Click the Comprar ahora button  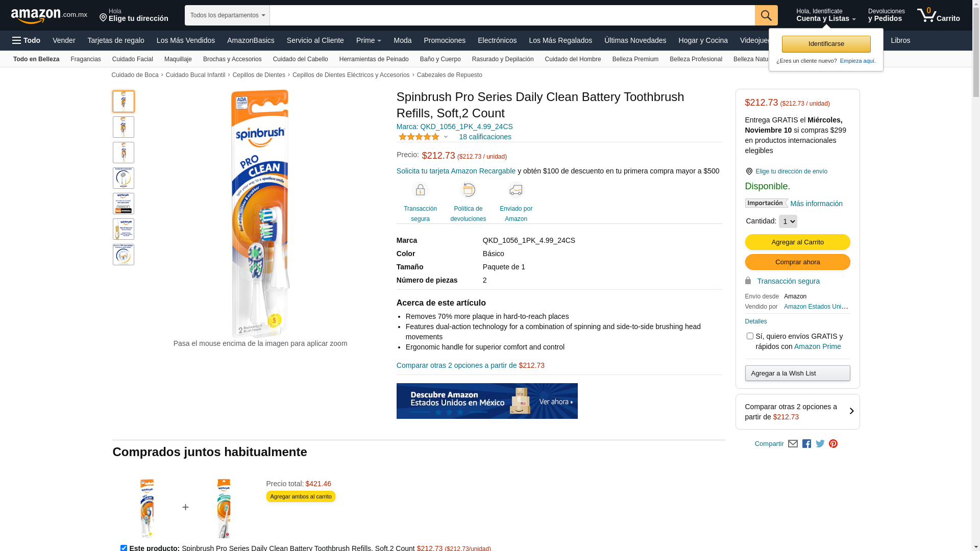click(797, 262)
